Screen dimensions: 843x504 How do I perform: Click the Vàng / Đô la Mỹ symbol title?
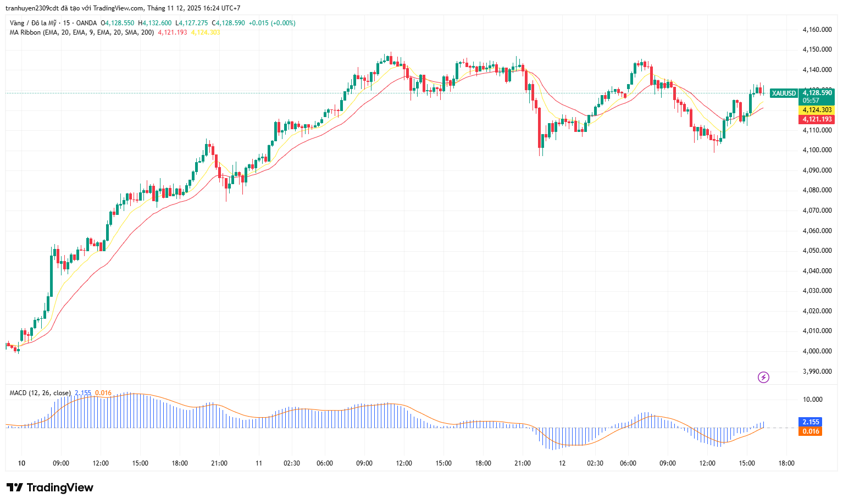[33, 23]
